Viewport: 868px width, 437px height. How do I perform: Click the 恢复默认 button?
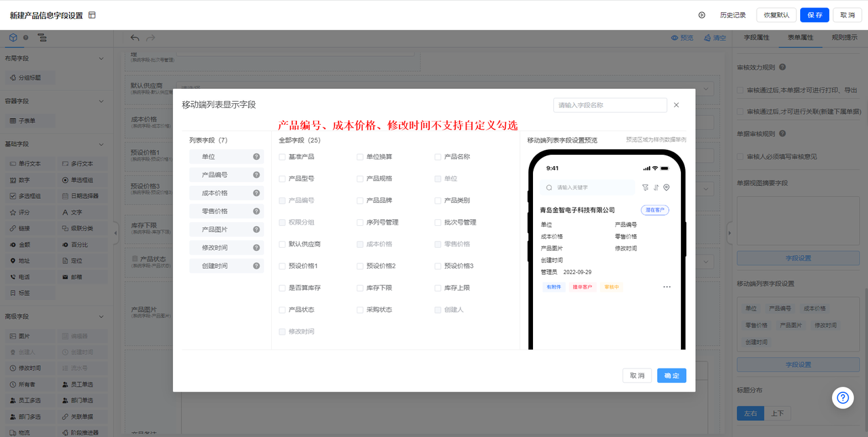[x=776, y=15]
